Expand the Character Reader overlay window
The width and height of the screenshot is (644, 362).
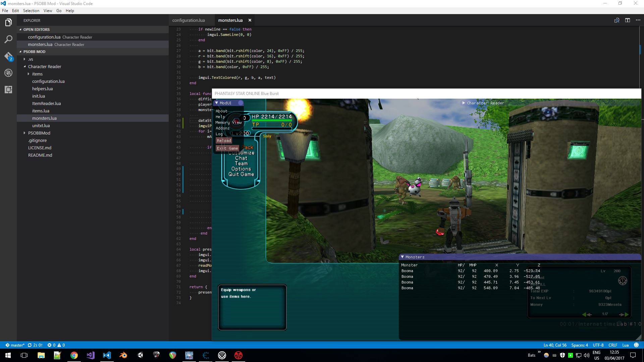pos(464,103)
